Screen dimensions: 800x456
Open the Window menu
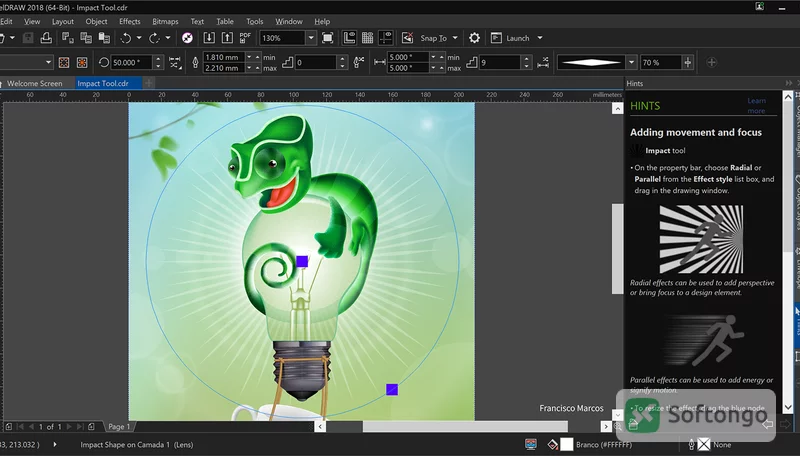click(289, 21)
